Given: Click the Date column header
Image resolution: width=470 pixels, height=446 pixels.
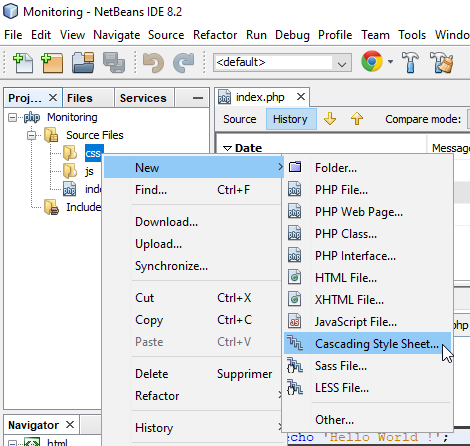Looking at the screenshot, I should click(x=322, y=148).
